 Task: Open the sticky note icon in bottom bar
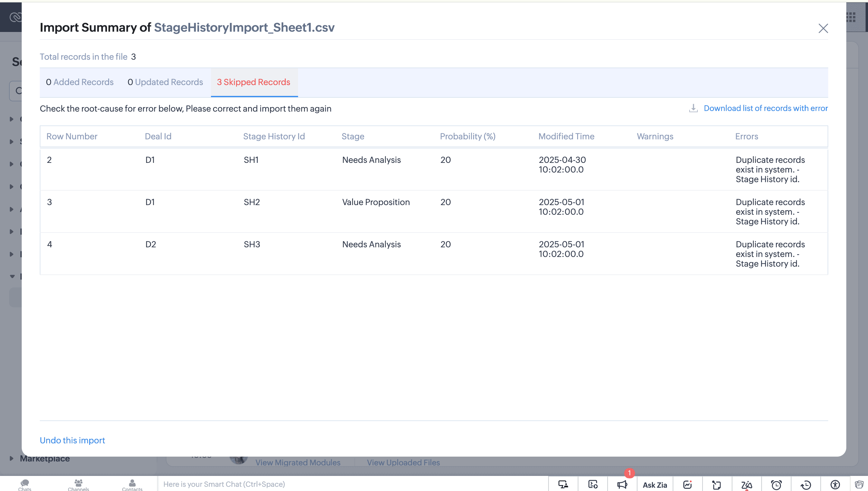coord(717,485)
